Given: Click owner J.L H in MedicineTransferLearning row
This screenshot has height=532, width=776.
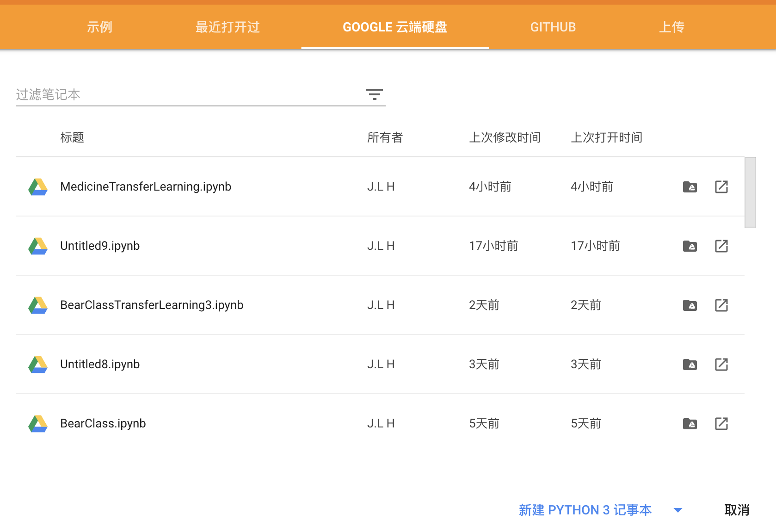Looking at the screenshot, I should coord(381,187).
